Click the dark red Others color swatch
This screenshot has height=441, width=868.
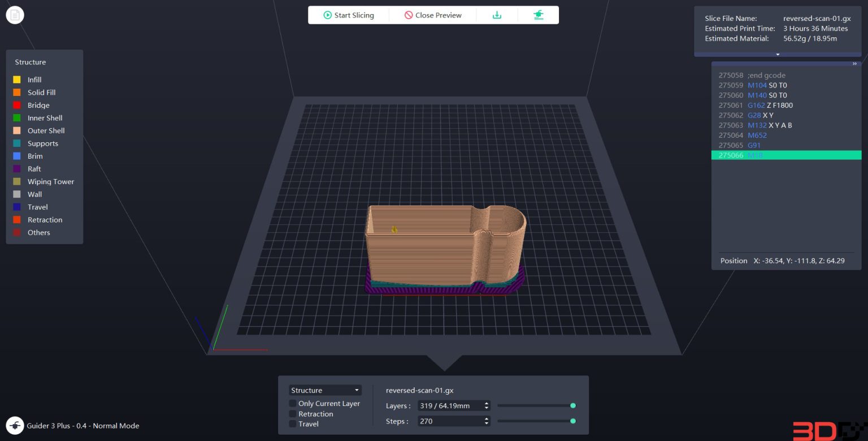tap(17, 232)
